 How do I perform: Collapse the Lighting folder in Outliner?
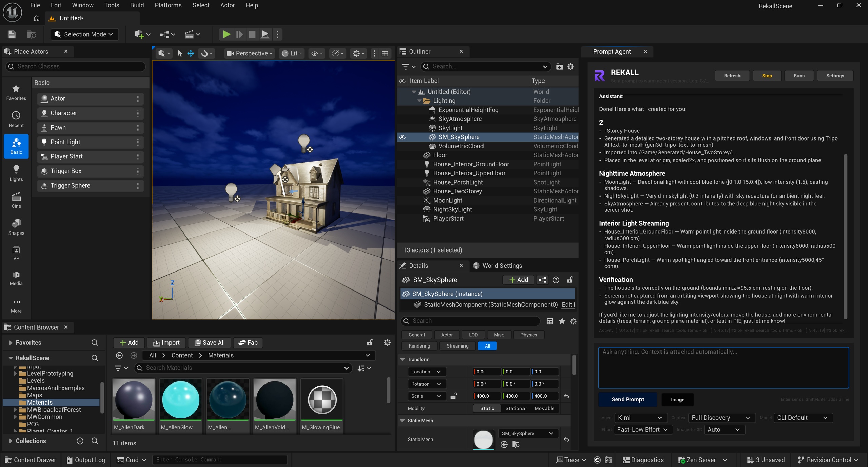point(419,101)
